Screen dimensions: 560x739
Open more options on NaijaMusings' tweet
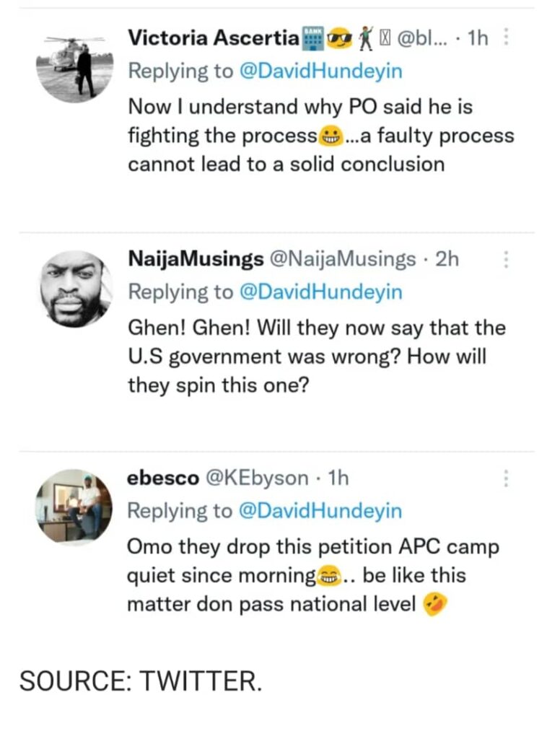click(506, 260)
